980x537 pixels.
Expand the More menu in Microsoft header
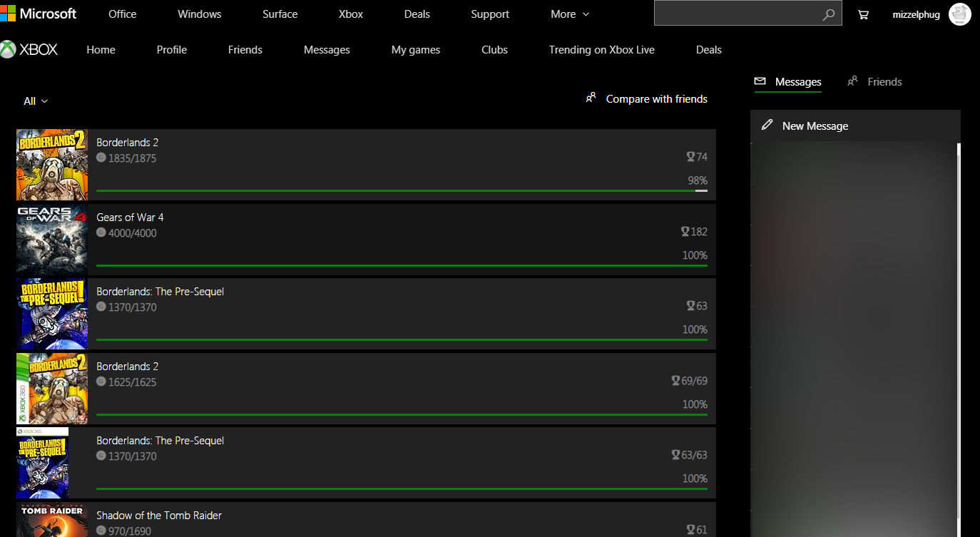[570, 14]
